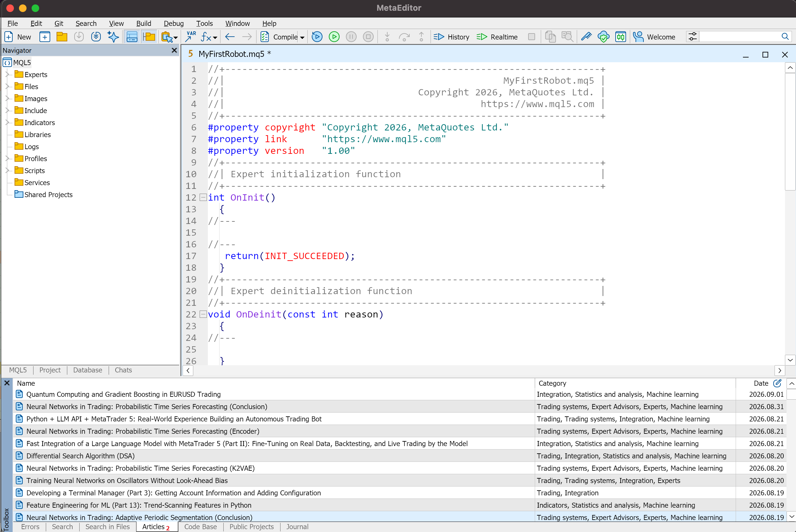Start debugging on real data green play

coord(334,37)
